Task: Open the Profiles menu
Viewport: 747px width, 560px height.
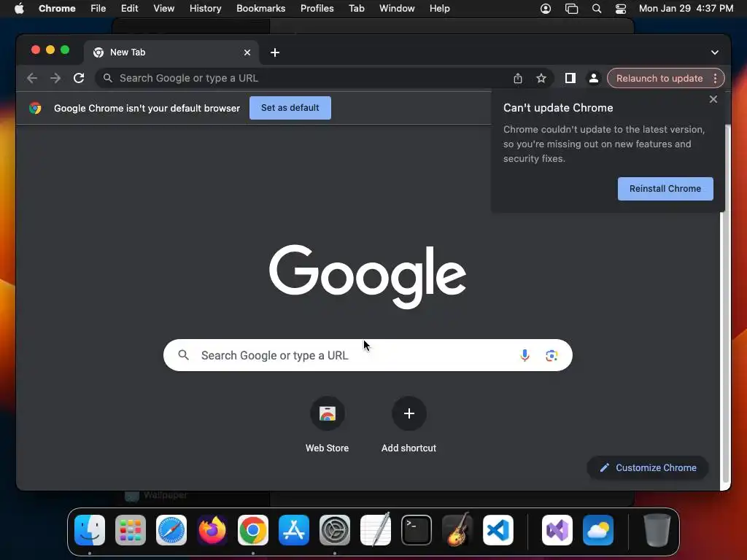Action: coord(317,9)
